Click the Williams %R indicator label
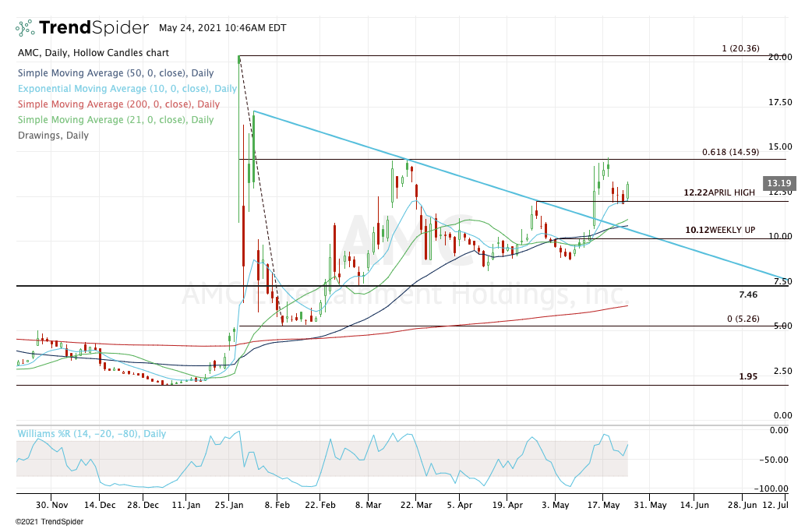This screenshot has width=812, height=529. pos(92,434)
